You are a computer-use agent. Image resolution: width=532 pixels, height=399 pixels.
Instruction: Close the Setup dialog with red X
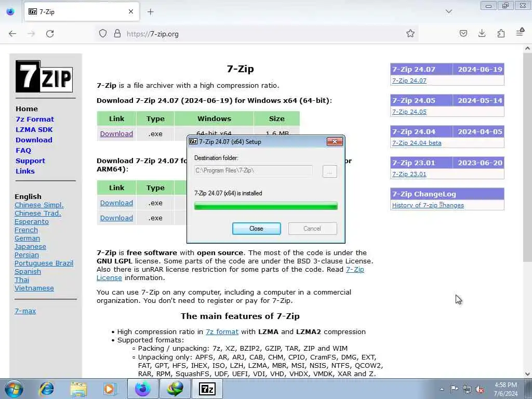[x=335, y=142]
